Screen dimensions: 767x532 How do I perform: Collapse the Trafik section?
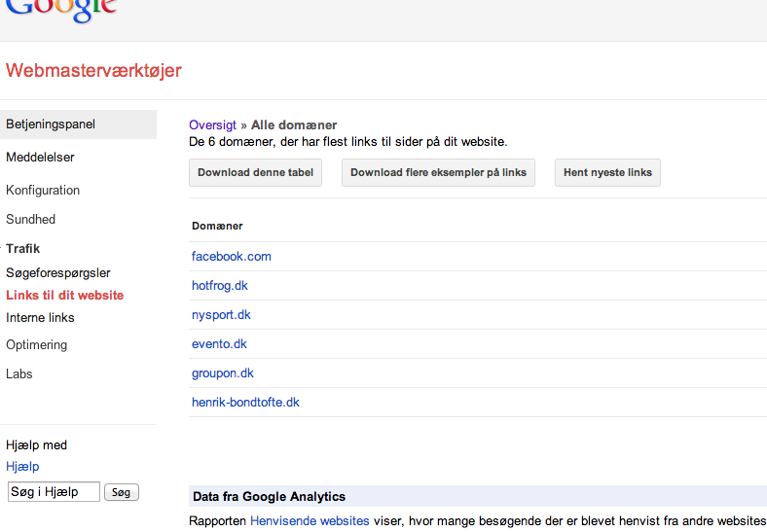[x=23, y=248]
